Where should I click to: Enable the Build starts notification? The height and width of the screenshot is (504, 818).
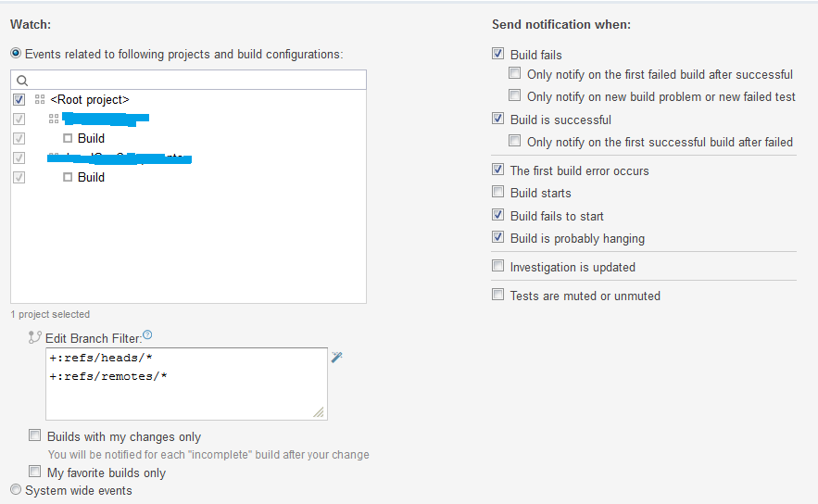pyautogui.click(x=498, y=193)
